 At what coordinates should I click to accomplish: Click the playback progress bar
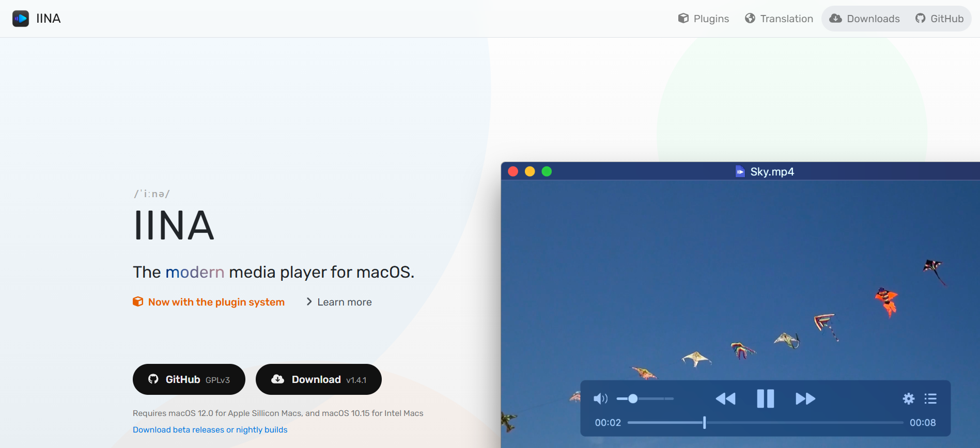[765, 423]
